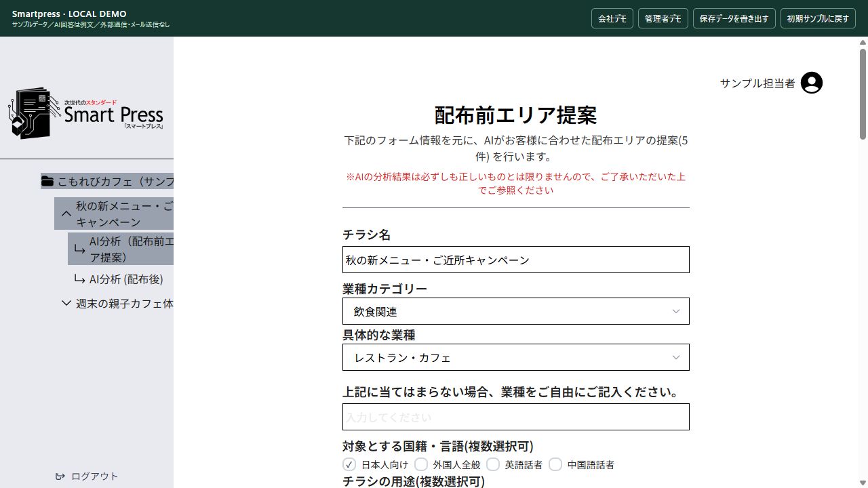The height and width of the screenshot is (488, 868).
Task: Open the 業種カテゴリー dropdown showing 飲食関連
Action: click(516, 311)
